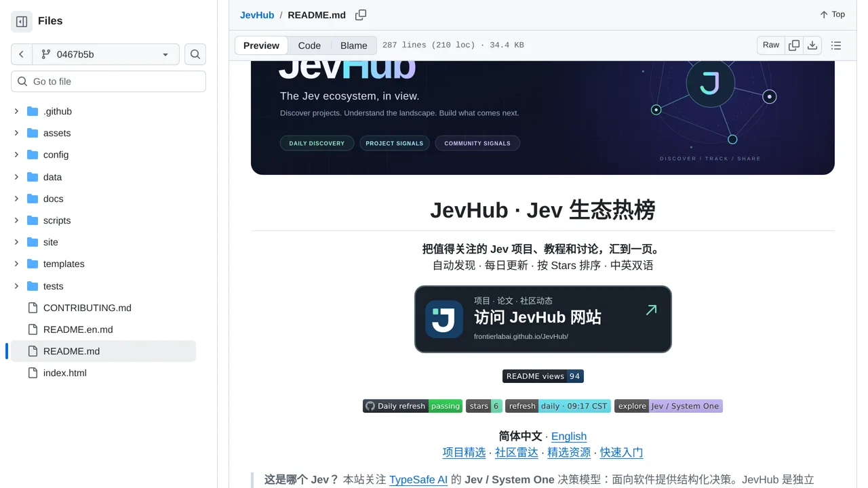Click the refresh daily 09:17 CST badge
The image size is (868, 488).
(558, 406)
